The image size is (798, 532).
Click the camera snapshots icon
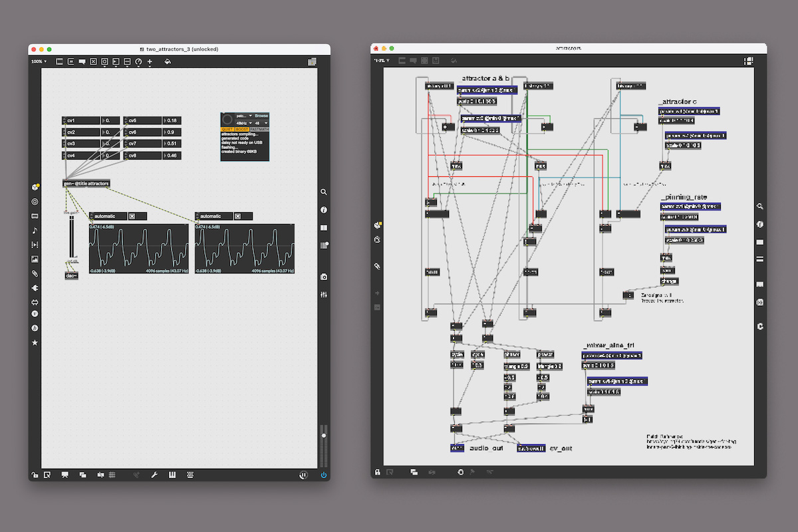[x=324, y=277]
